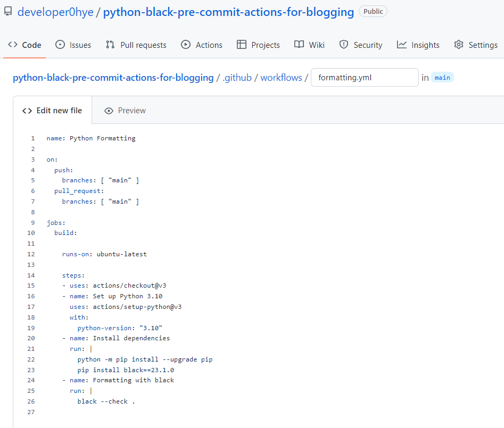
Task: Click the Preview eye icon
Action: 109,111
